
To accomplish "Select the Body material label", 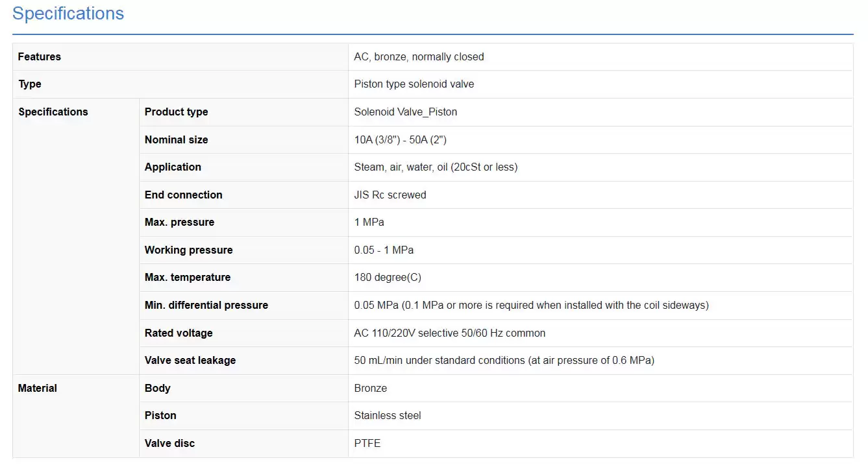I will pos(158,388).
